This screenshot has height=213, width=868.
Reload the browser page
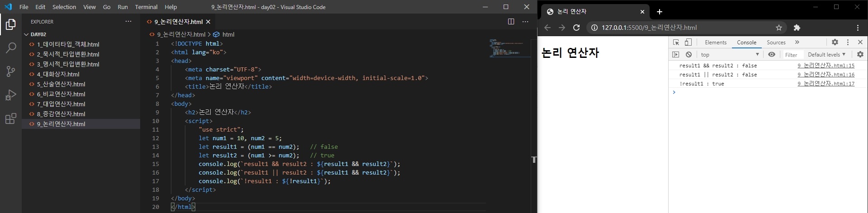click(x=576, y=28)
